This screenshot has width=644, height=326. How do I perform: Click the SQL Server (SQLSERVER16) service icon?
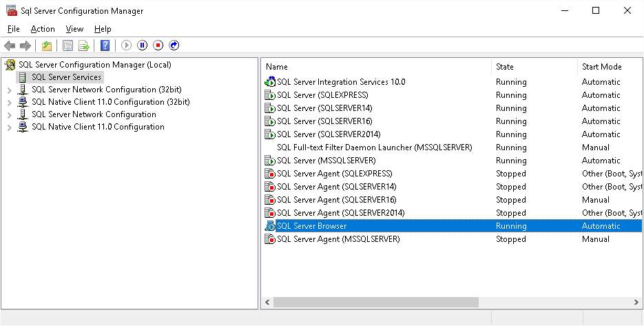(x=270, y=122)
